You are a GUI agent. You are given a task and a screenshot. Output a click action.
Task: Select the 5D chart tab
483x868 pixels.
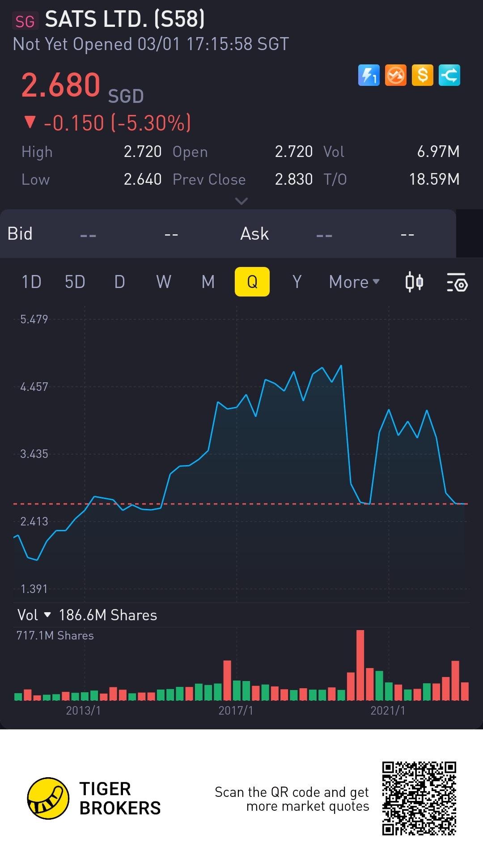75,282
